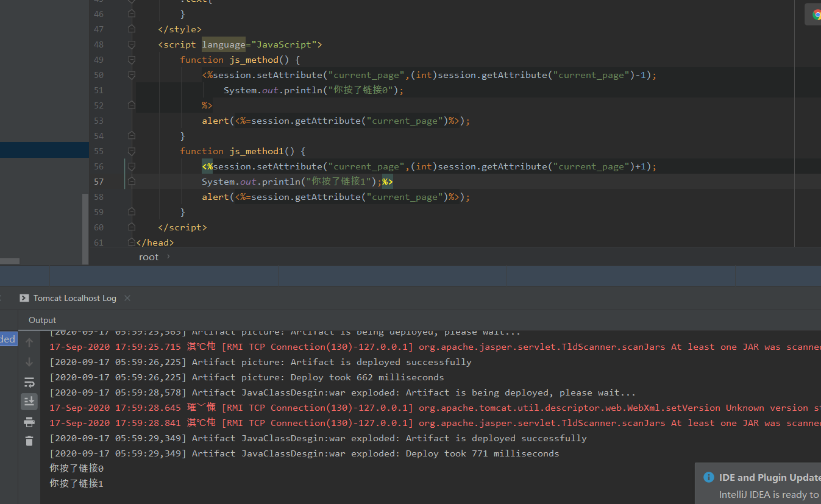This screenshot has height=504, width=821.
Task: Fold function js_method1 at line 55
Action: tap(132, 151)
